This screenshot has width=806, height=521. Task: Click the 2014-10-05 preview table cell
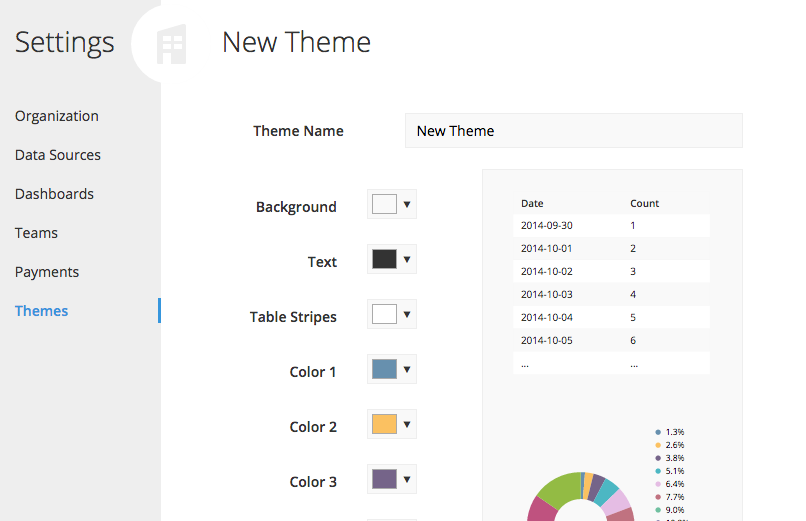tap(546, 341)
